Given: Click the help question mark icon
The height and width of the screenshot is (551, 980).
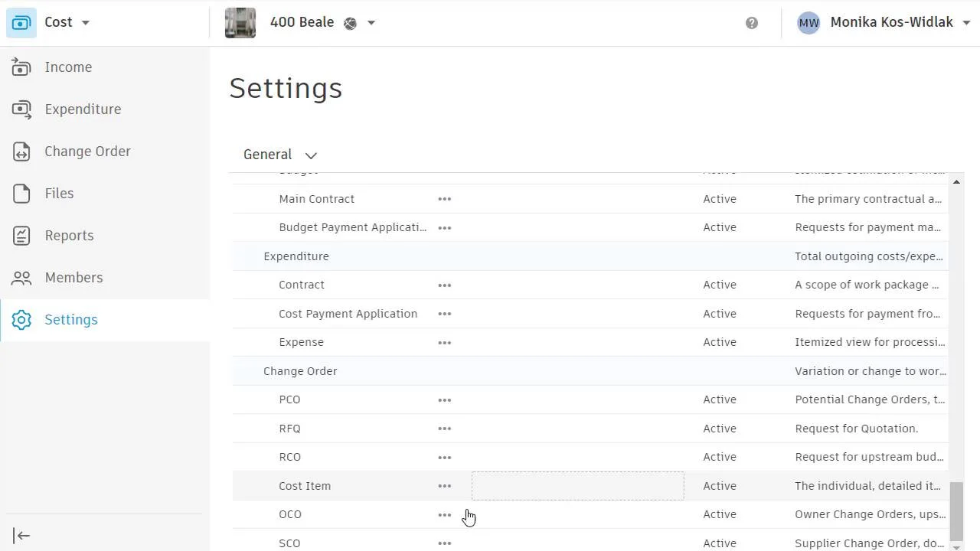Looking at the screenshot, I should point(752,23).
